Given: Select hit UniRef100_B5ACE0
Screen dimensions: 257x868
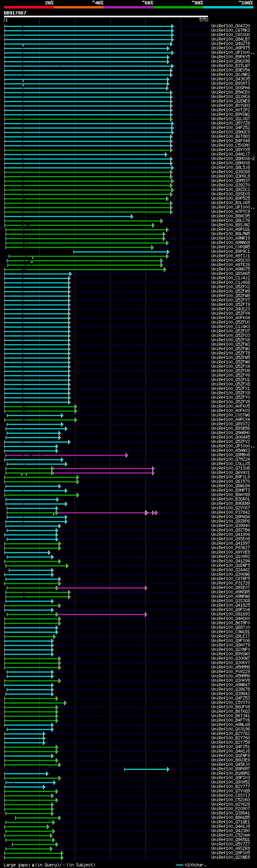Looking at the screenshot, I should point(230,92).
